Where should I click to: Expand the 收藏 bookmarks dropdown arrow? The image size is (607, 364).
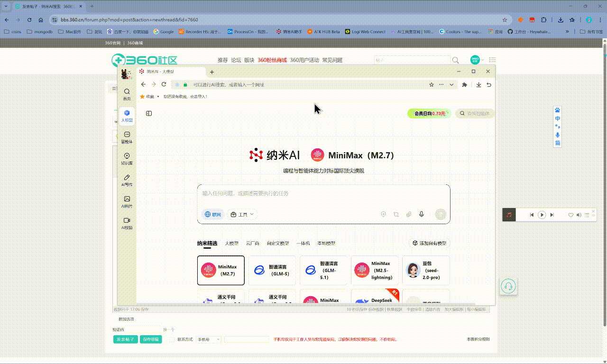pyautogui.click(x=158, y=96)
